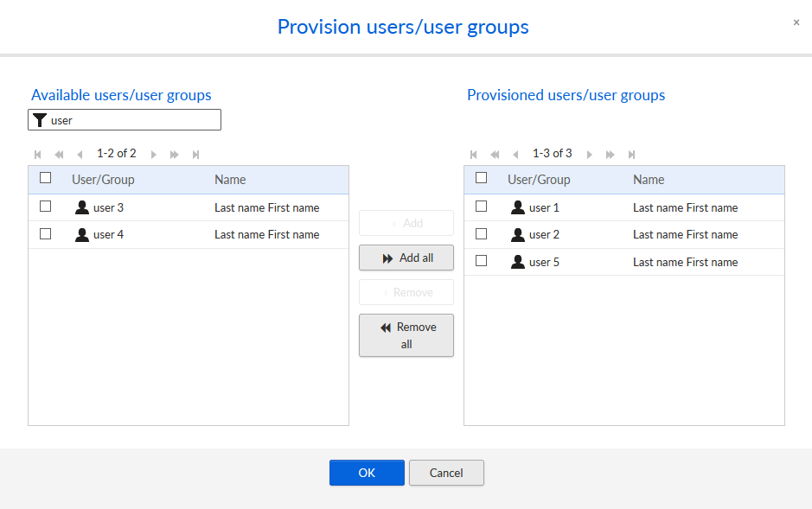Select 'user 1' text in Provisioned list

tap(544, 208)
